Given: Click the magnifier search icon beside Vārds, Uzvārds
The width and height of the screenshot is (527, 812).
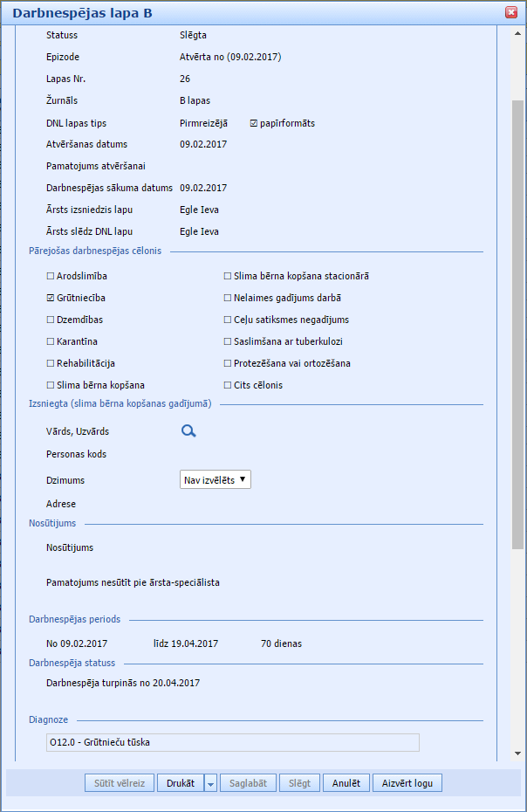Looking at the screenshot, I should 188,431.
